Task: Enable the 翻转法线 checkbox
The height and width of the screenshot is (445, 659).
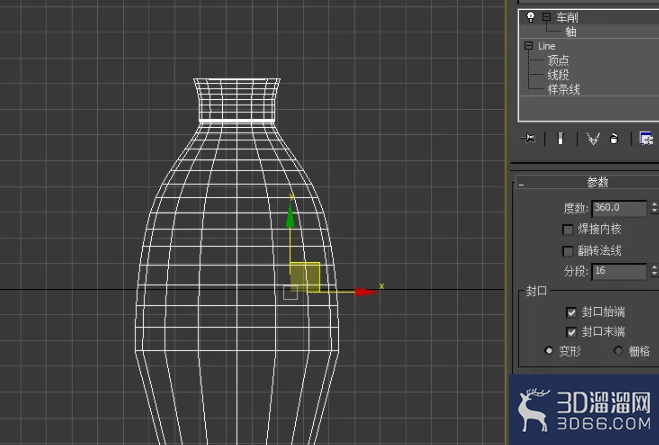Action: (567, 251)
